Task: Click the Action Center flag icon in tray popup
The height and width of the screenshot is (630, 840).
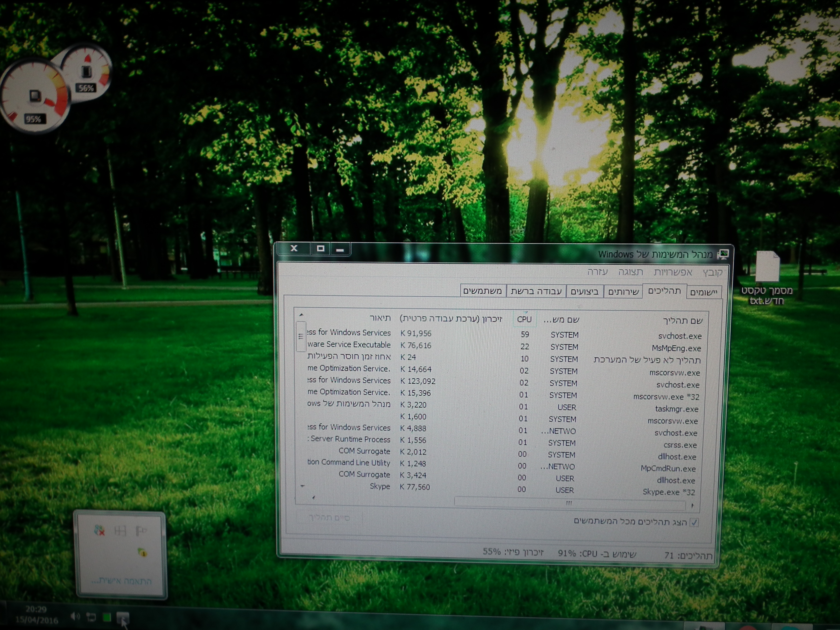Action: point(141,531)
